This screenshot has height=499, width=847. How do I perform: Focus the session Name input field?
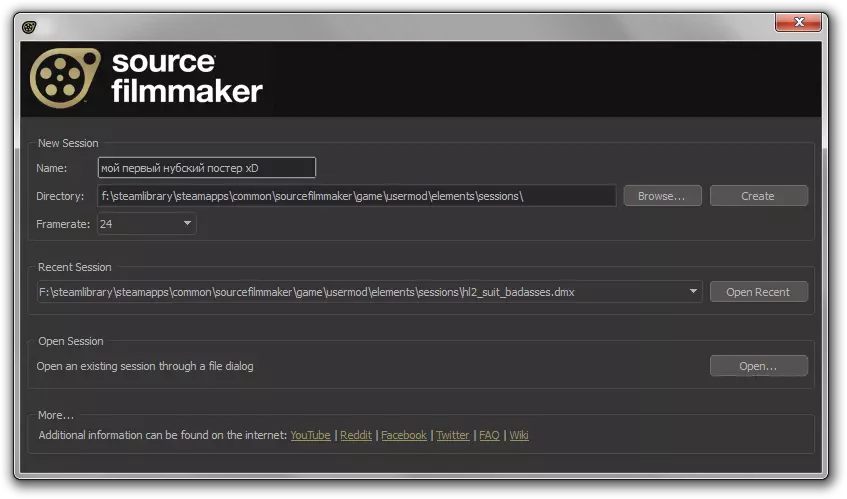click(206, 167)
